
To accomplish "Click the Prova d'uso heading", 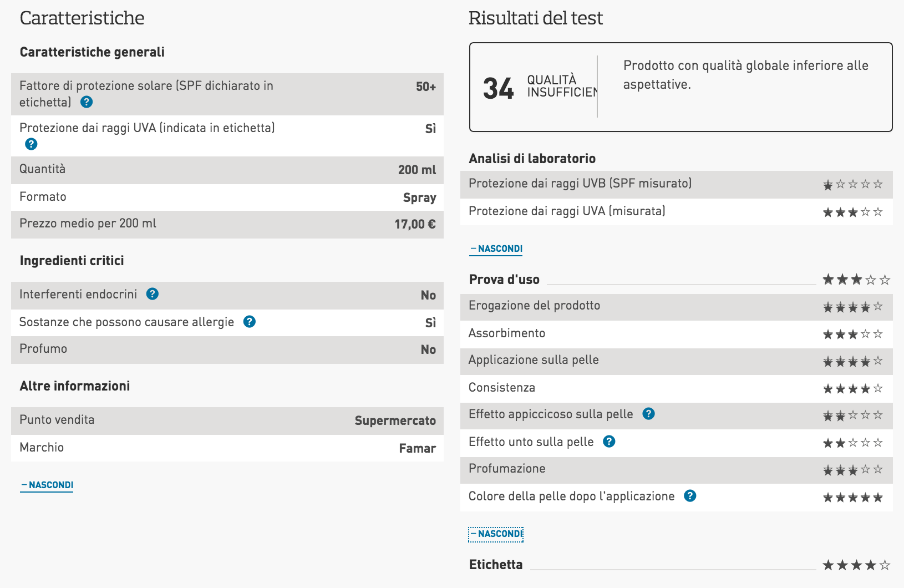I will coord(504,280).
